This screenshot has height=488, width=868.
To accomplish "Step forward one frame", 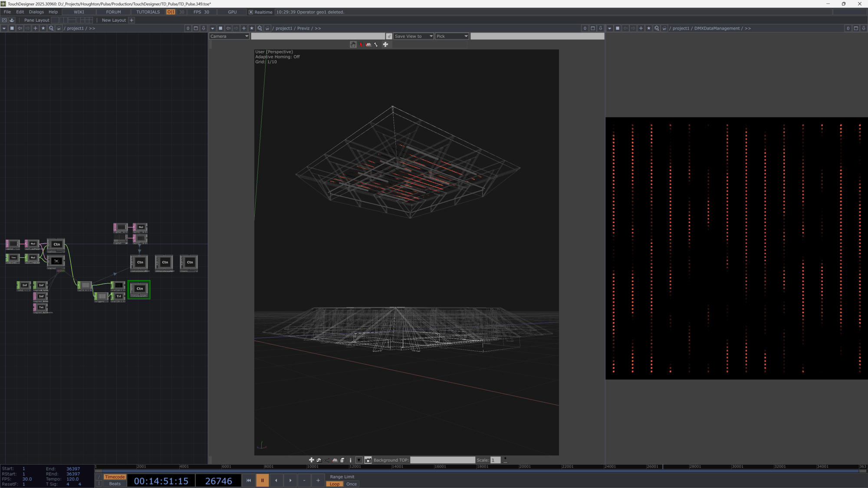I will click(290, 480).
